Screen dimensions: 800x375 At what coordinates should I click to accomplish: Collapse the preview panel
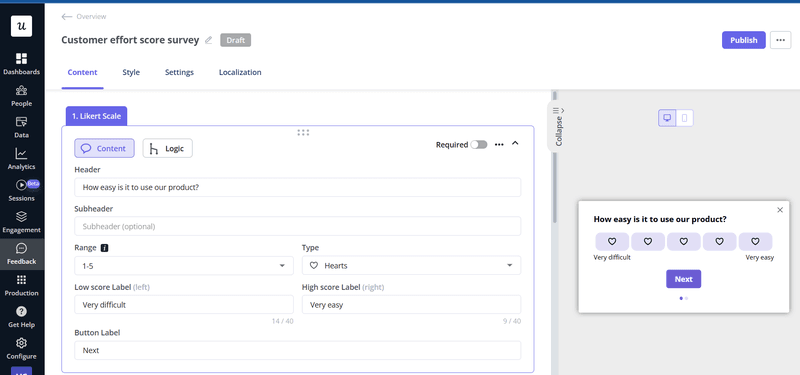coord(559,127)
